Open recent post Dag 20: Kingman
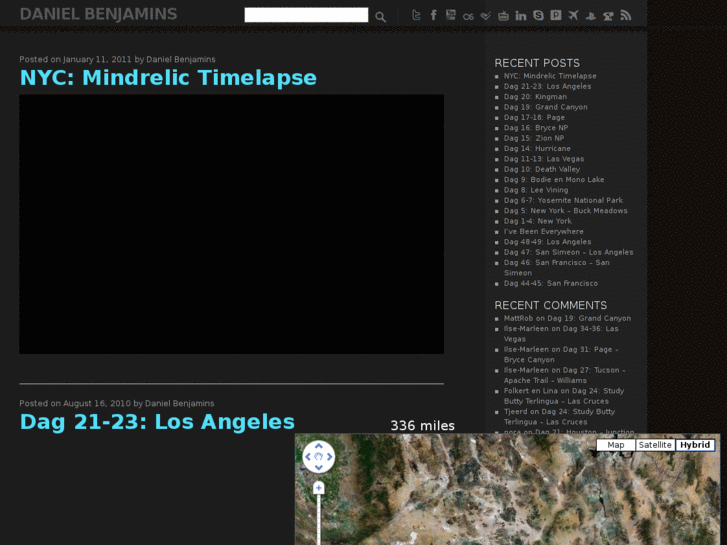 click(x=535, y=96)
